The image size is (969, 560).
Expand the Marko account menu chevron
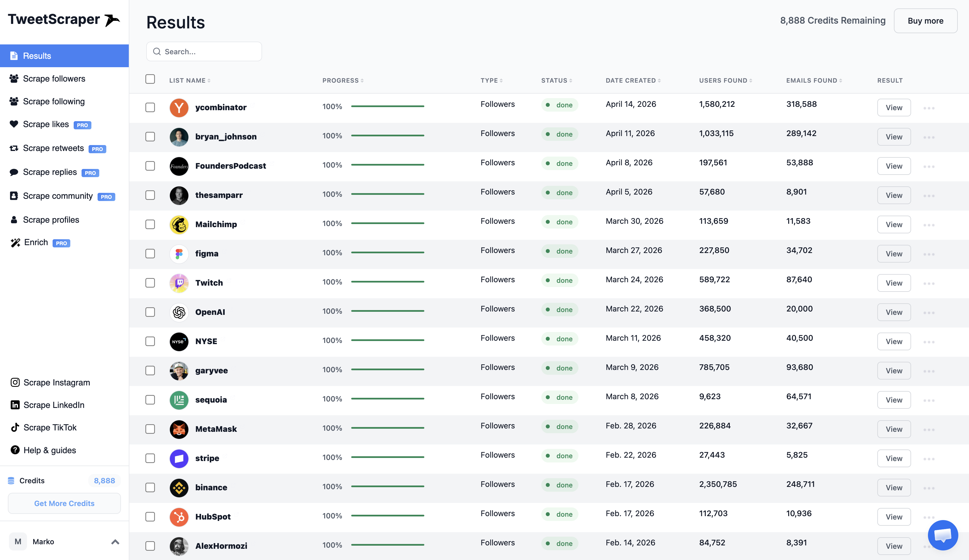[115, 542]
